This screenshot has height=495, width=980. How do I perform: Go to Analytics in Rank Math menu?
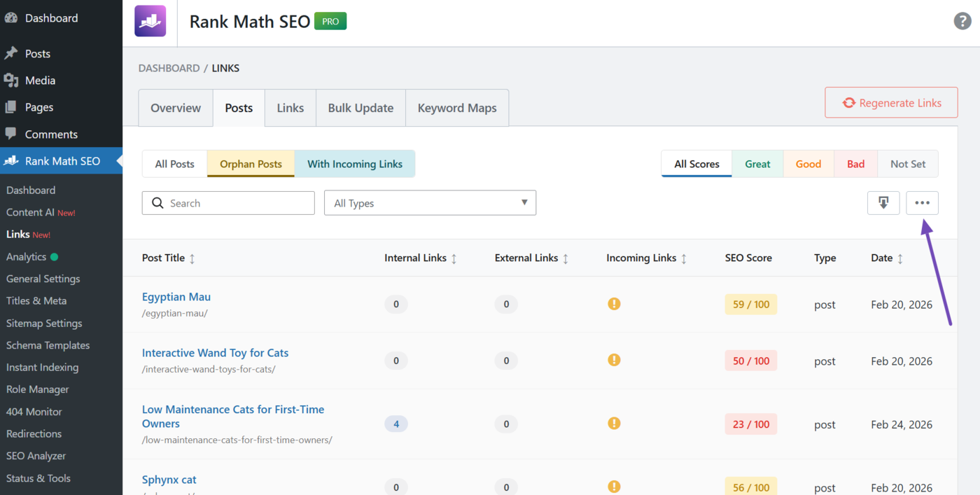coord(27,256)
